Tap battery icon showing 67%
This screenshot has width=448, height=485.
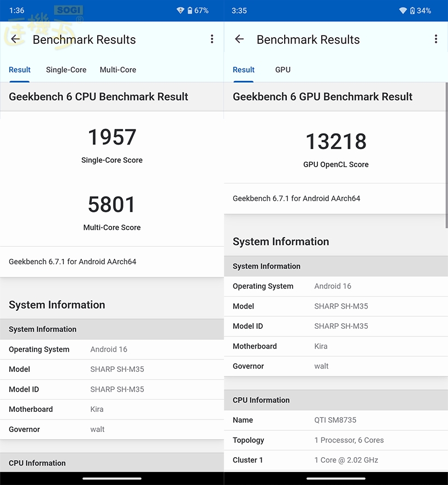(x=190, y=10)
